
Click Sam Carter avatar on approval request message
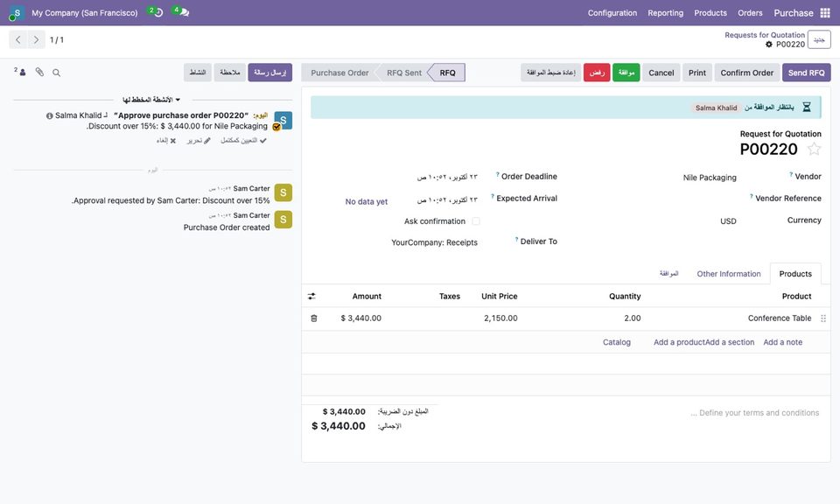pyautogui.click(x=283, y=192)
